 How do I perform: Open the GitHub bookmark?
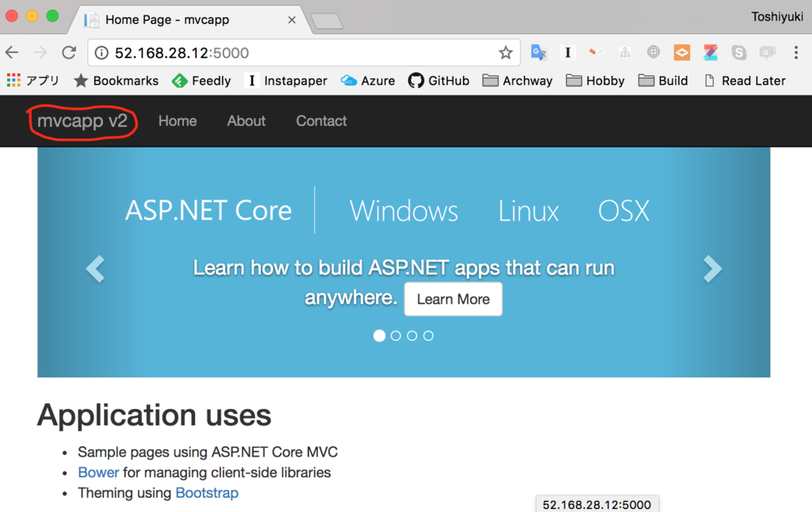(x=439, y=81)
